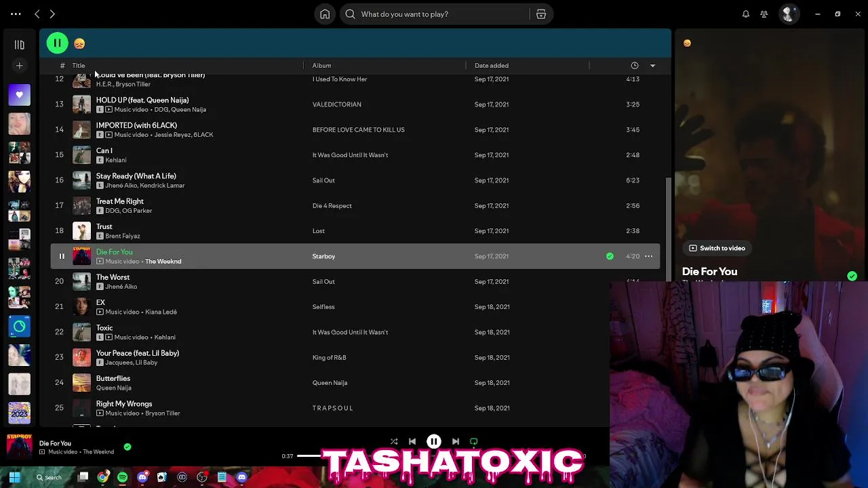Viewport: 868px width, 488px height.
Task: Open The Weeknd artist link in track row
Action: pyautogui.click(x=163, y=262)
